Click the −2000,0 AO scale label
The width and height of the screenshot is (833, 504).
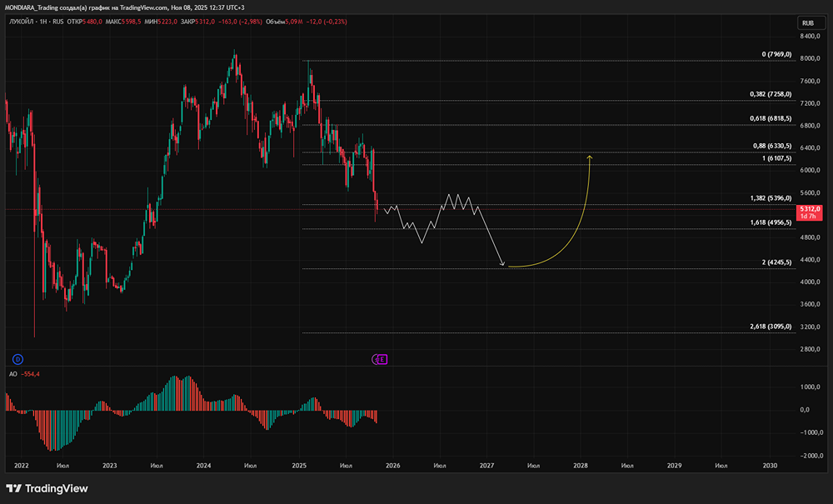(x=811, y=456)
